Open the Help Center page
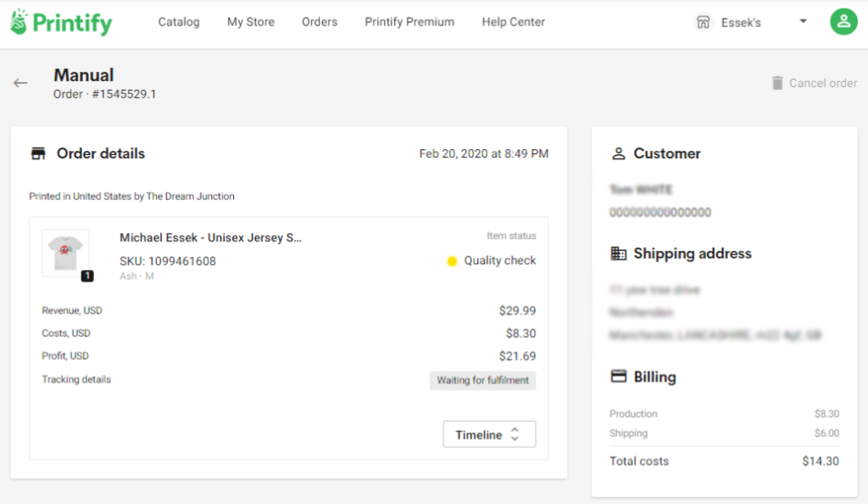The width and height of the screenshot is (868, 504). pyautogui.click(x=513, y=22)
